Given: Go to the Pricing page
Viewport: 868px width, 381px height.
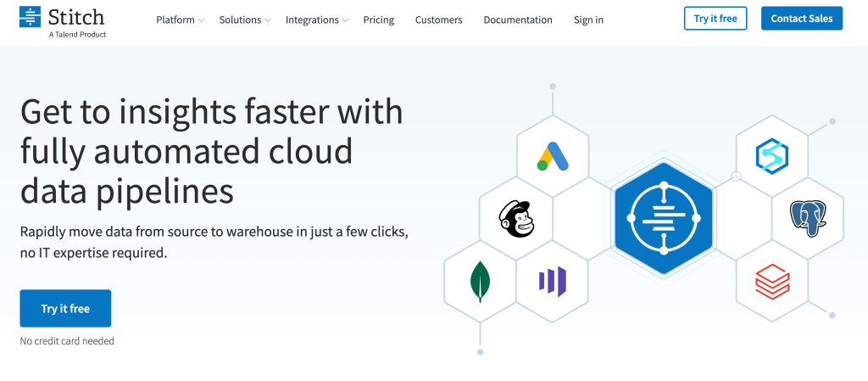Looking at the screenshot, I should [x=379, y=20].
